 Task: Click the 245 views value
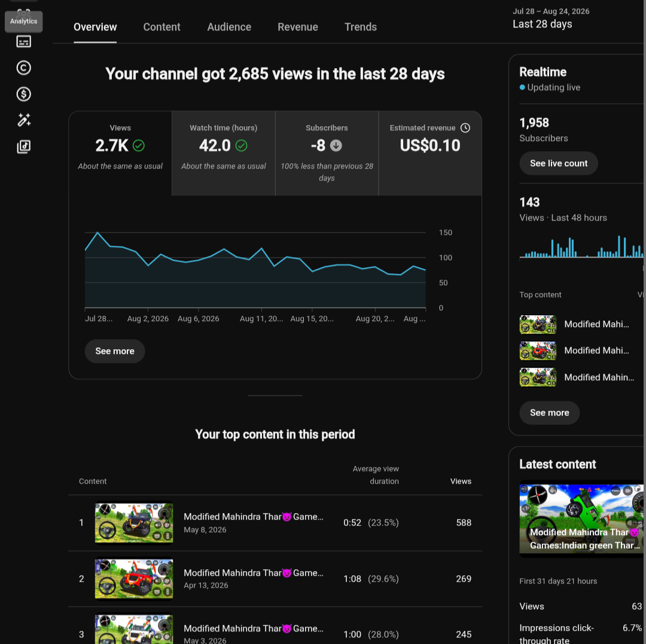pos(464,634)
